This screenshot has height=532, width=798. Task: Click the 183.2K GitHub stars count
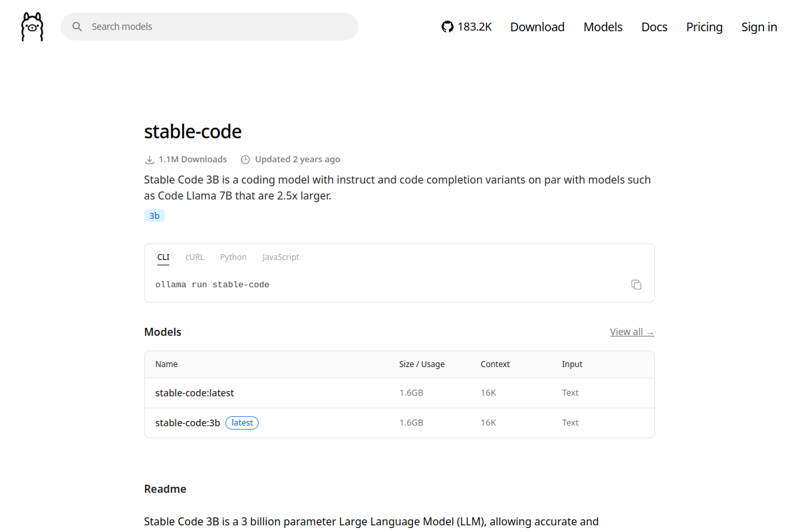[475, 27]
